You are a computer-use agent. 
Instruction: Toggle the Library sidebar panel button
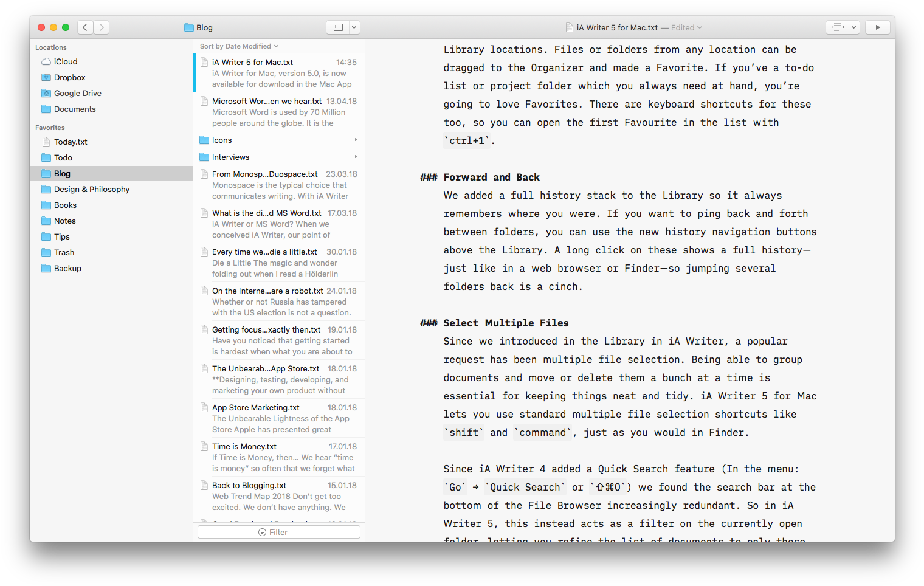(x=338, y=27)
